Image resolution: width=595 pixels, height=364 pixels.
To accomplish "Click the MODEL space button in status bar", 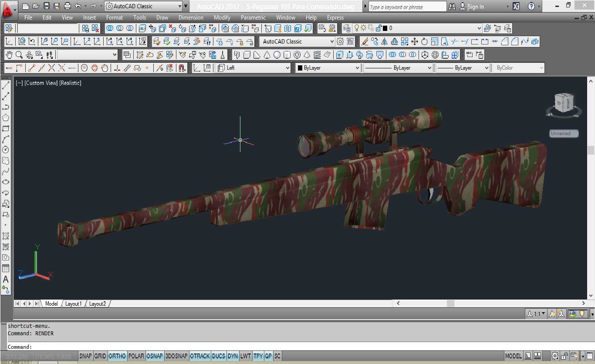I will tap(513, 356).
